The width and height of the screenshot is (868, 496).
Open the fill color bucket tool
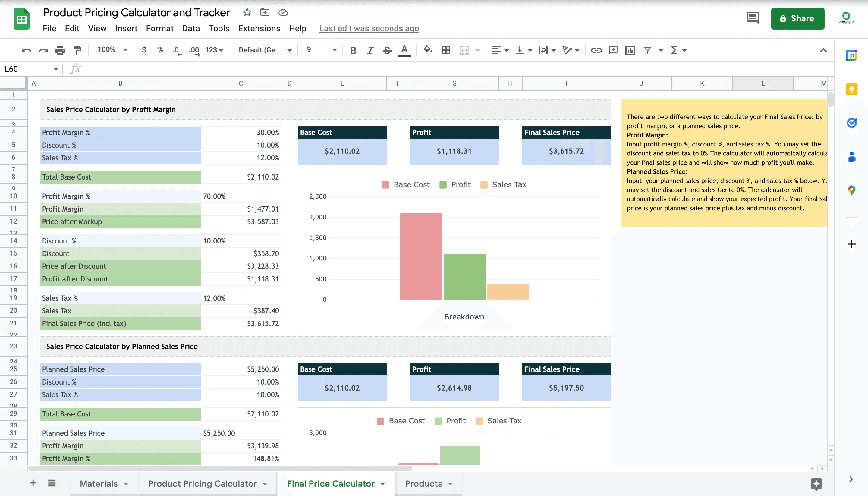click(428, 50)
